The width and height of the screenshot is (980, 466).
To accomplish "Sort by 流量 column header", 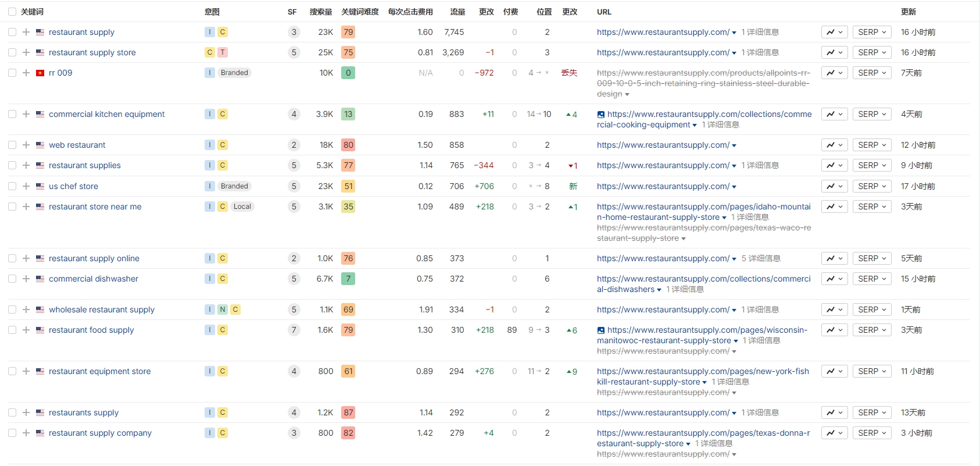I will click(457, 12).
